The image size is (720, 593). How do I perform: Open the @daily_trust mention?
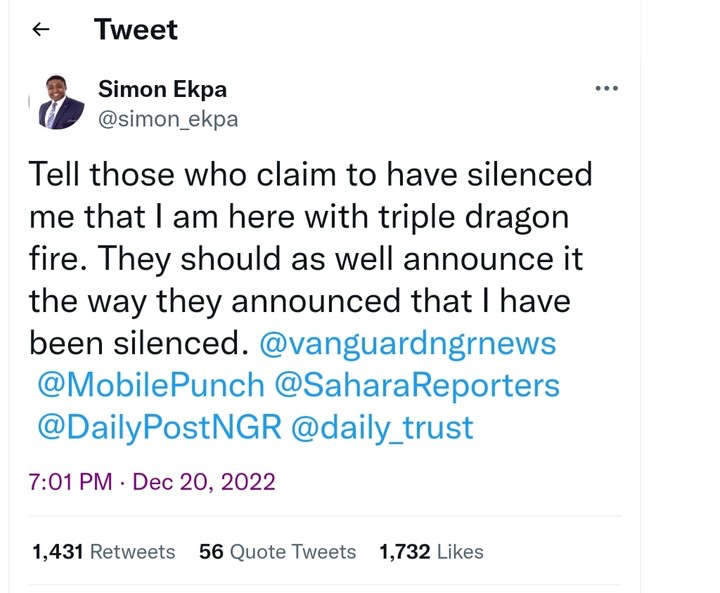pyautogui.click(x=381, y=427)
